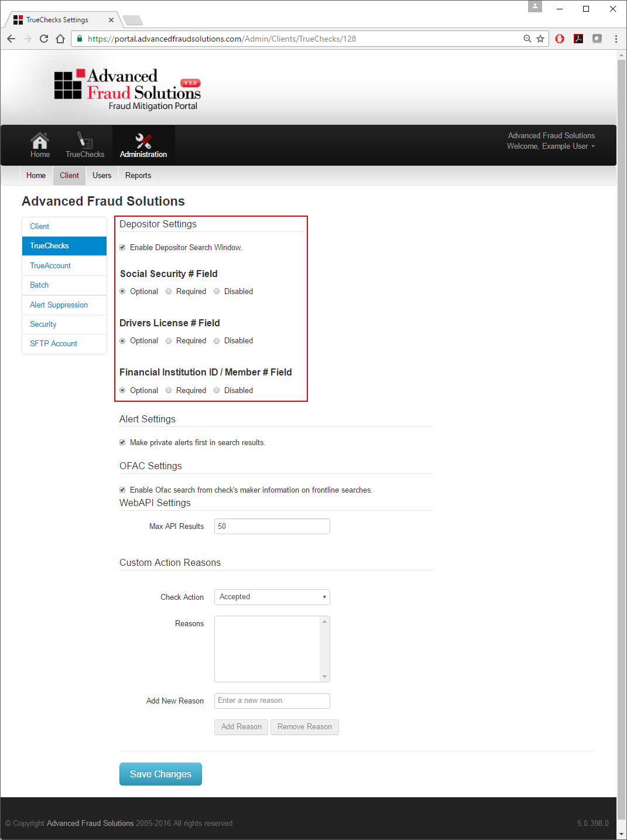
Task: Open the Welcome, Example User dropdown
Action: click(551, 146)
